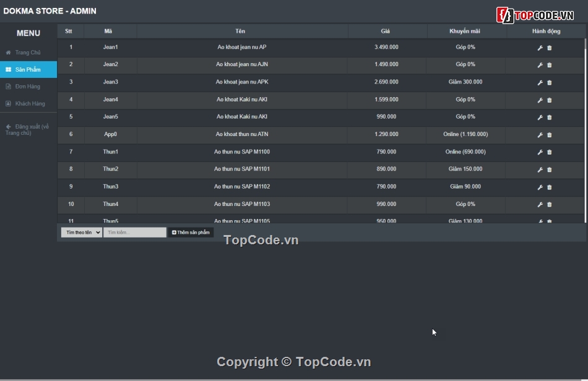Open Khách Hàng menu item

(x=30, y=104)
